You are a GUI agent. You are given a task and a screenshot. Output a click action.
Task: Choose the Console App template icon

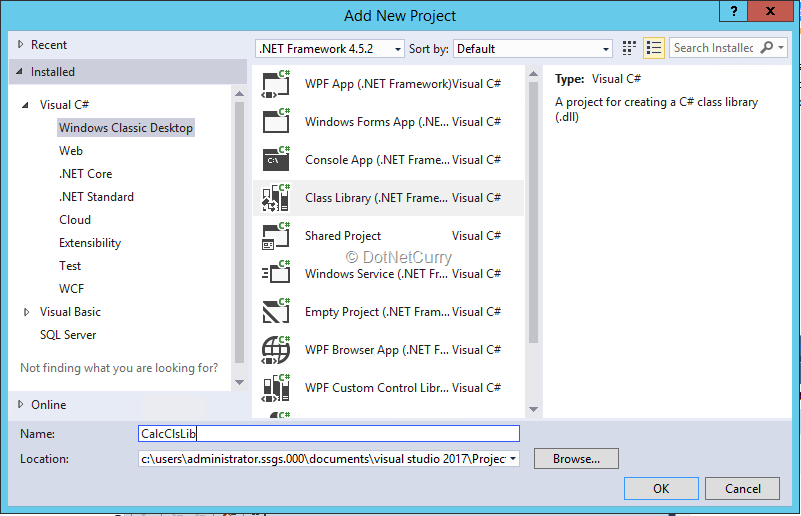[276, 159]
